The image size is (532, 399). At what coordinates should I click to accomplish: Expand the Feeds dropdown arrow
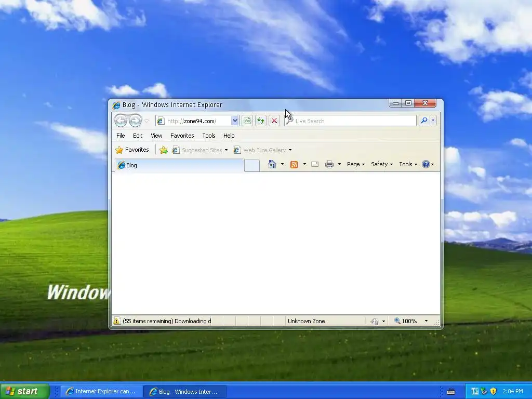(x=304, y=164)
